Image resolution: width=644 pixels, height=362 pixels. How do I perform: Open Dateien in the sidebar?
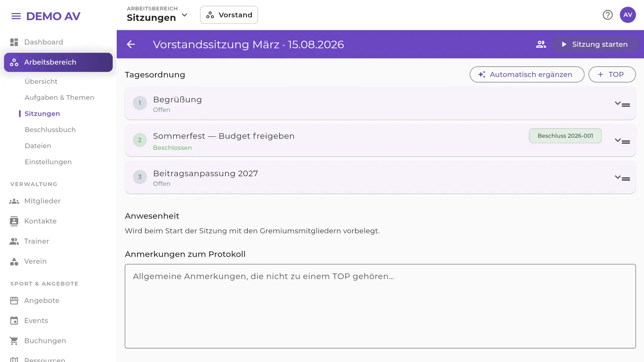pos(38,146)
